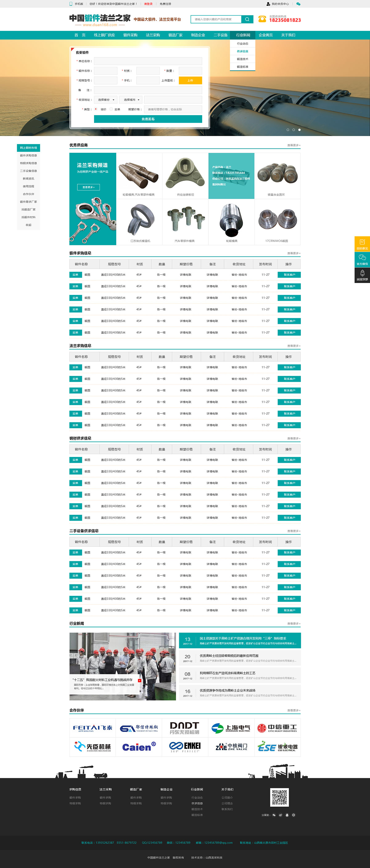The height and width of the screenshot is (868, 370).
Task: Share via the QQ icon in the footer
Action: click(287, 815)
